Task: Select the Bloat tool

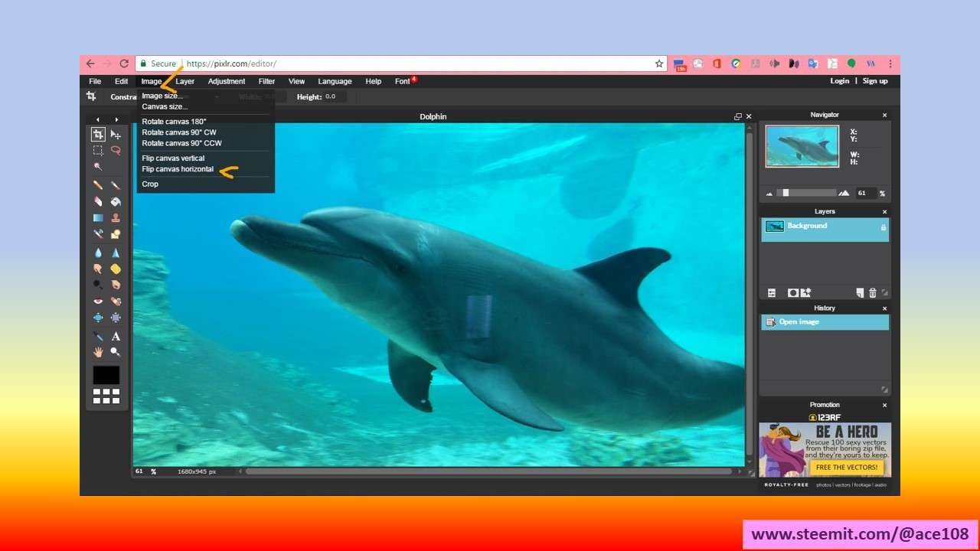Action: tap(98, 317)
